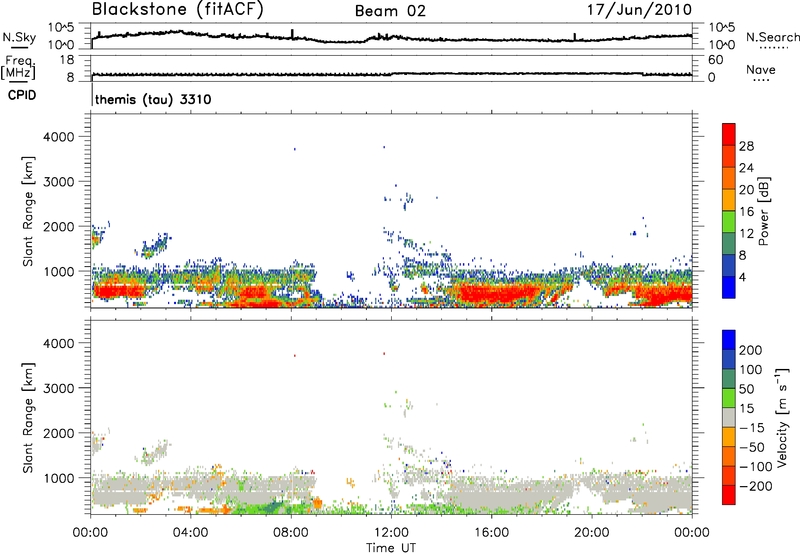Click the red top segment of Power colorbar
This screenshot has width=800, height=554.
click(x=729, y=134)
